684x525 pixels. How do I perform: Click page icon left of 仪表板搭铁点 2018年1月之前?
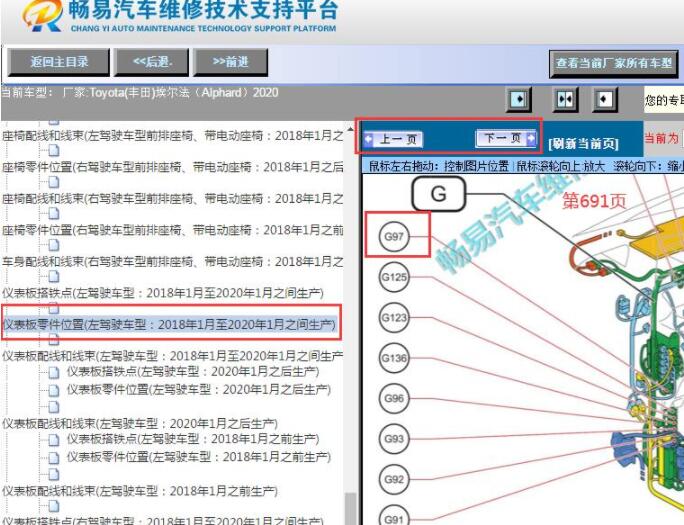(54, 440)
